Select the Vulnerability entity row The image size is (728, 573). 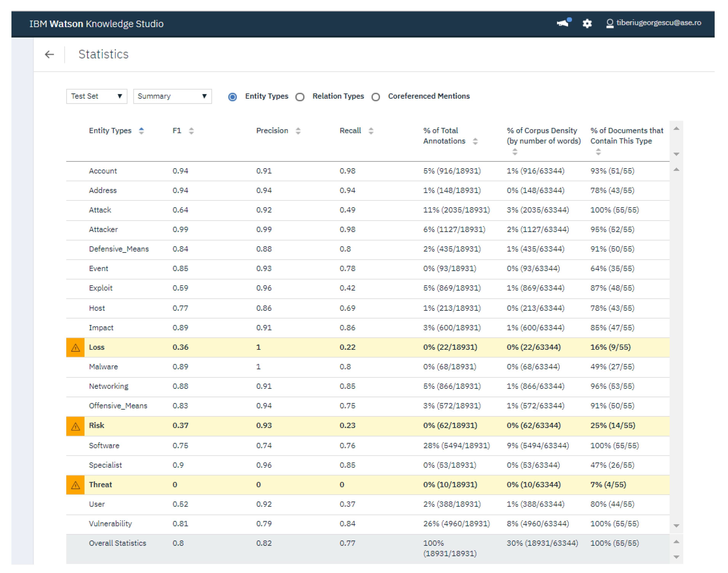point(110,524)
